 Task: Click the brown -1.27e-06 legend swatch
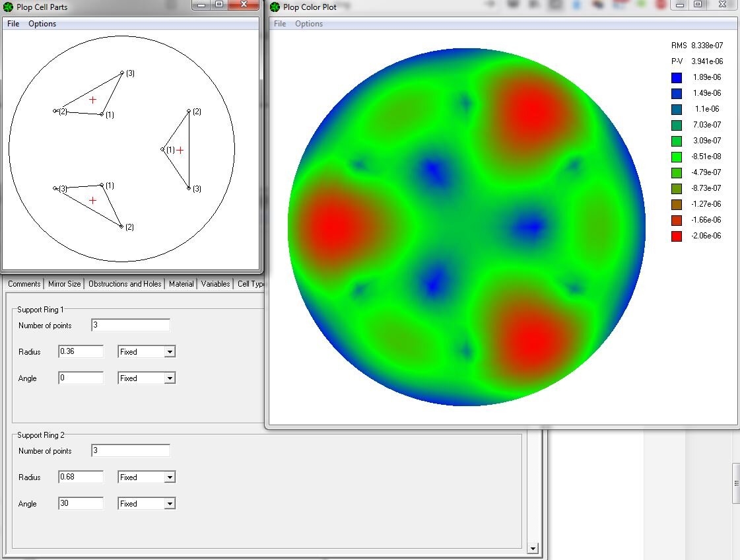coord(676,205)
